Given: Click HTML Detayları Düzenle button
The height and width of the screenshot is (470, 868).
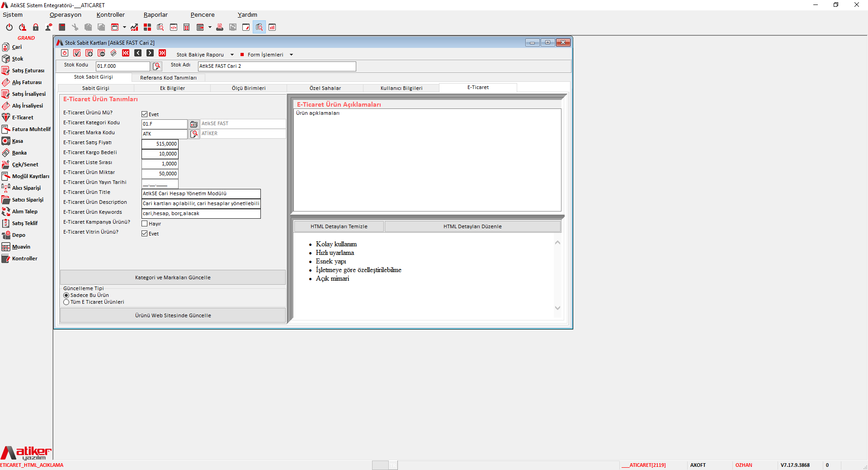Looking at the screenshot, I should click(472, 226).
